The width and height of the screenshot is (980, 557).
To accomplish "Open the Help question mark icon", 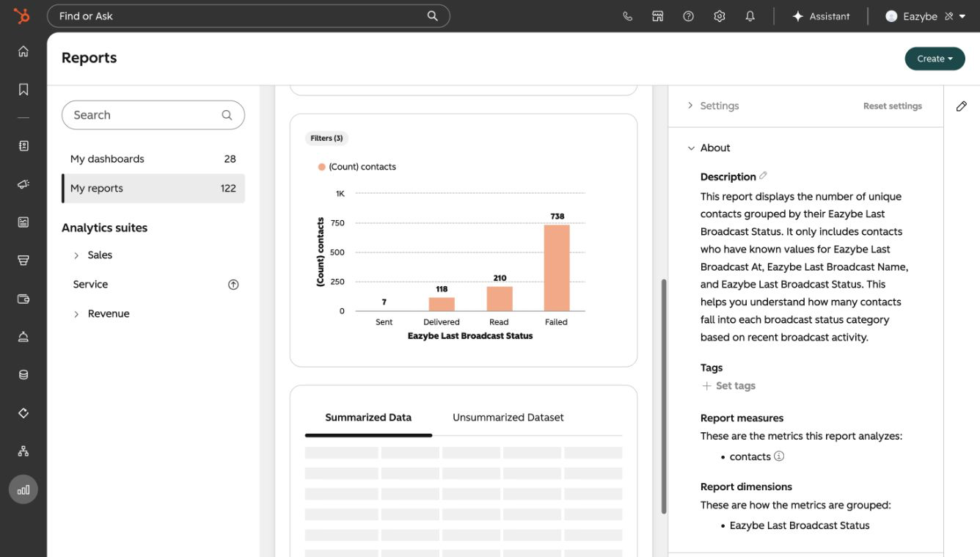I will point(688,16).
